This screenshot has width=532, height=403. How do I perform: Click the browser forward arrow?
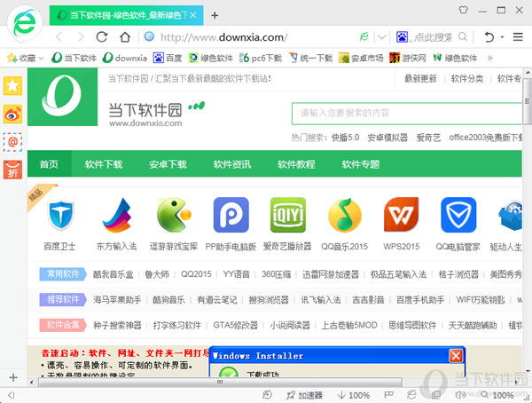click(x=81, y=36)
